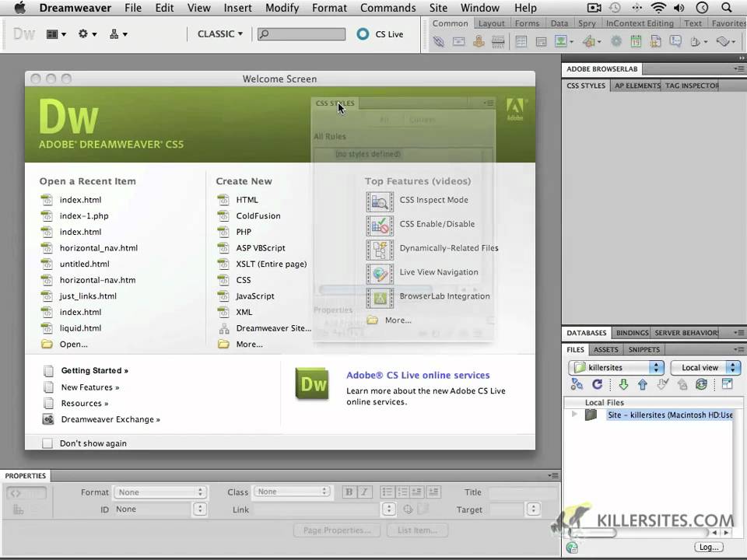Screen dimensions: 747x560
Task: Expand Site - killersites tree node
Action: tap(574, 415)
